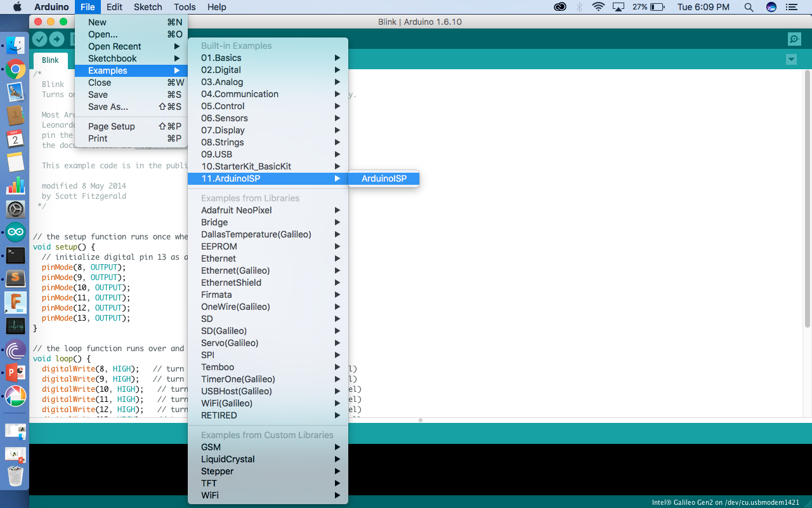Viewport: 812px width, 508px height.
Task: Expand the Bridge library examples
Action: [268, 222]
